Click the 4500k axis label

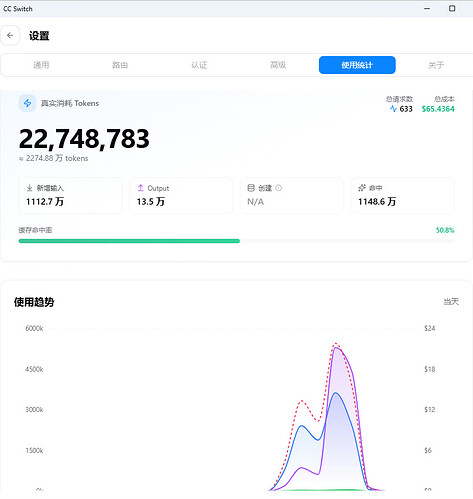click(34, 369)
